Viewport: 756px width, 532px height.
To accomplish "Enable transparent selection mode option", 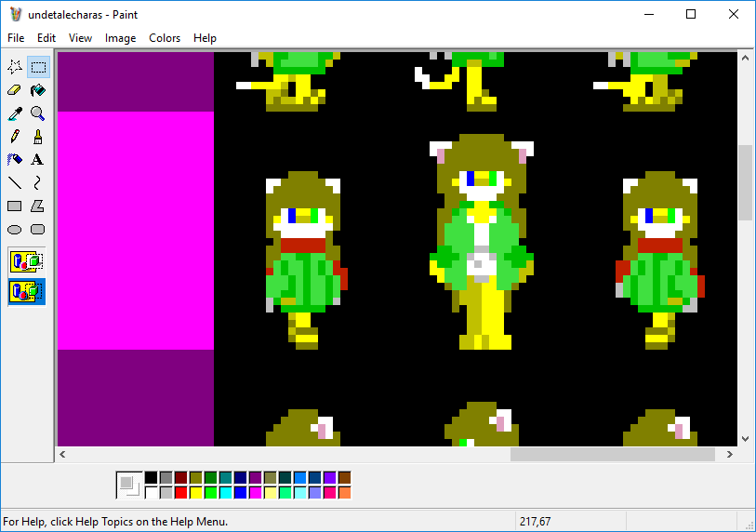I will [x=27, y=292].
